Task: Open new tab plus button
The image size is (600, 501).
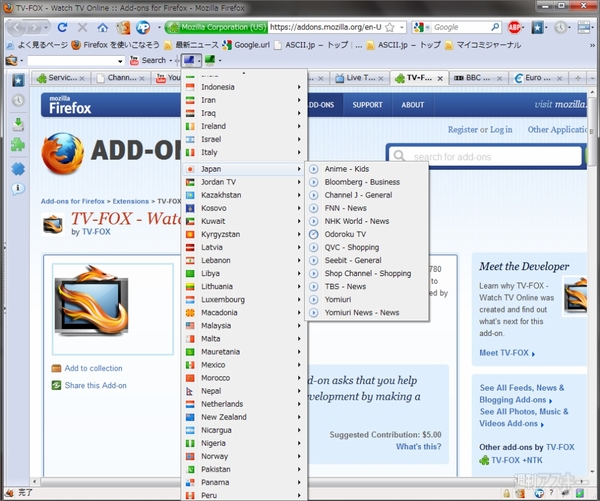Action: point(578,78)
